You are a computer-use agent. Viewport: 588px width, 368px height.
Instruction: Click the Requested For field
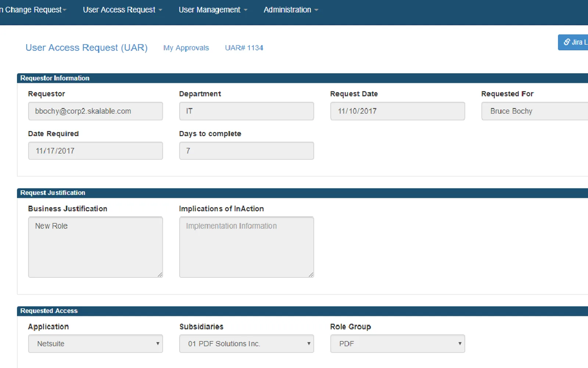(535, 111)
